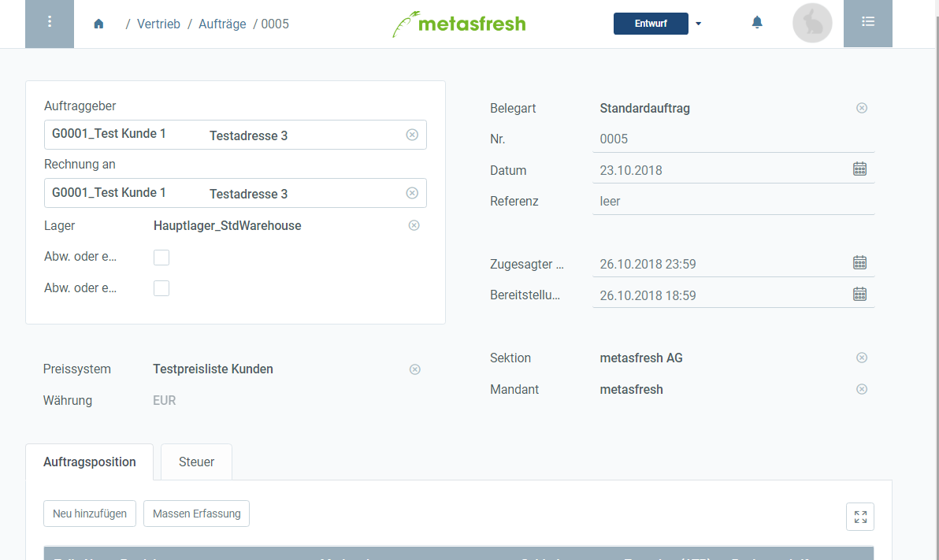Check the first Abw. oder e... checkbox
Viewport: 939px width, 560px height.
coord(161,257)
